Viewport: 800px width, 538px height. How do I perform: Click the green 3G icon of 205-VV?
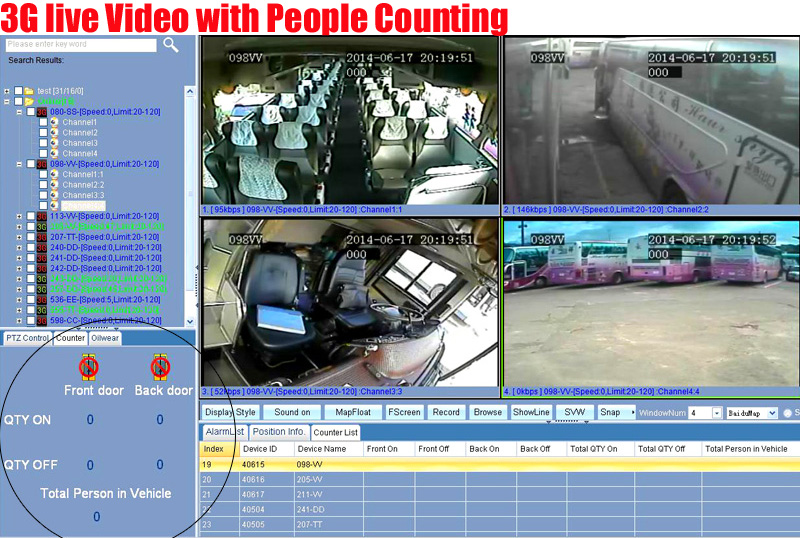tap(42, 227)
